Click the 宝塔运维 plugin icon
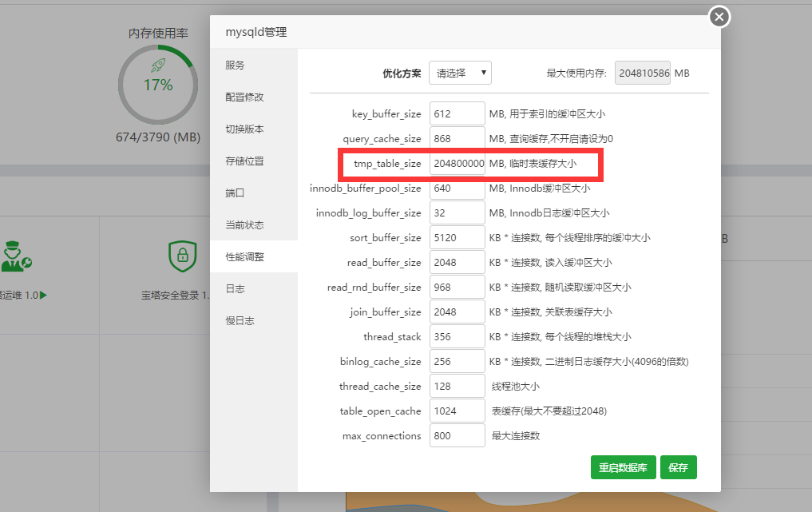Image resolution: width=812 pixels, height=512 pixels. click(16, 256)
